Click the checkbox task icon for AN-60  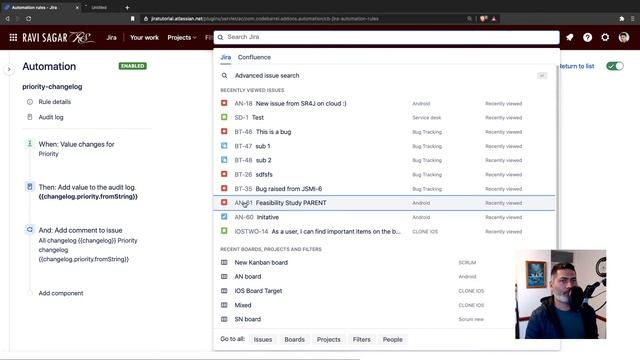(x=224, y=217)
